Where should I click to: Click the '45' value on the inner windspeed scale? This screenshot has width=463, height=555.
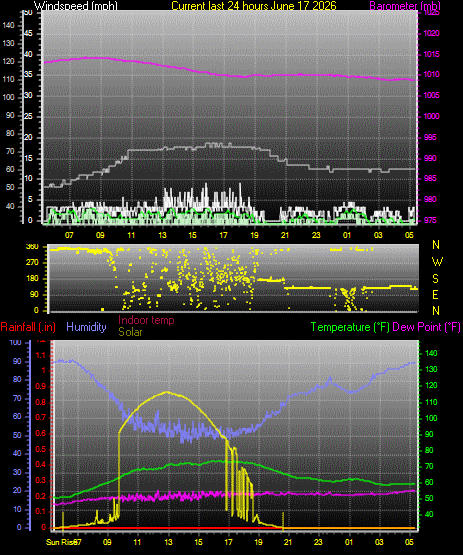coord(28,34)
